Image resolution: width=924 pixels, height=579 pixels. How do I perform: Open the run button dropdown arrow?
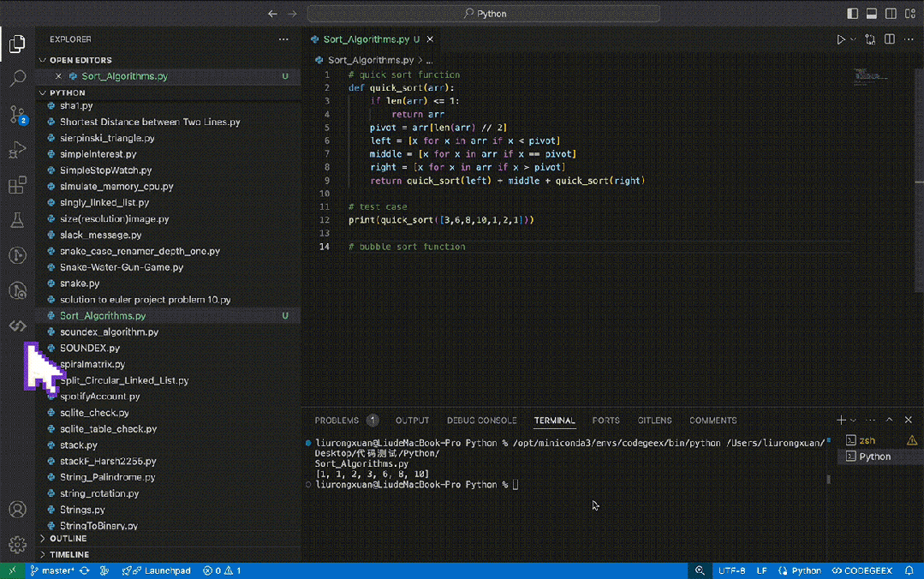853,39
